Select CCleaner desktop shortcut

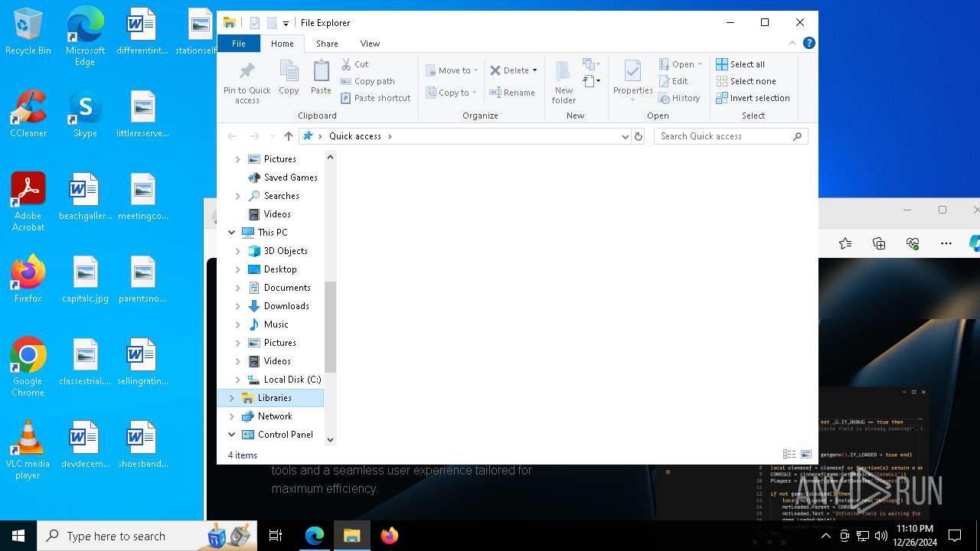(x=28, y=114)
